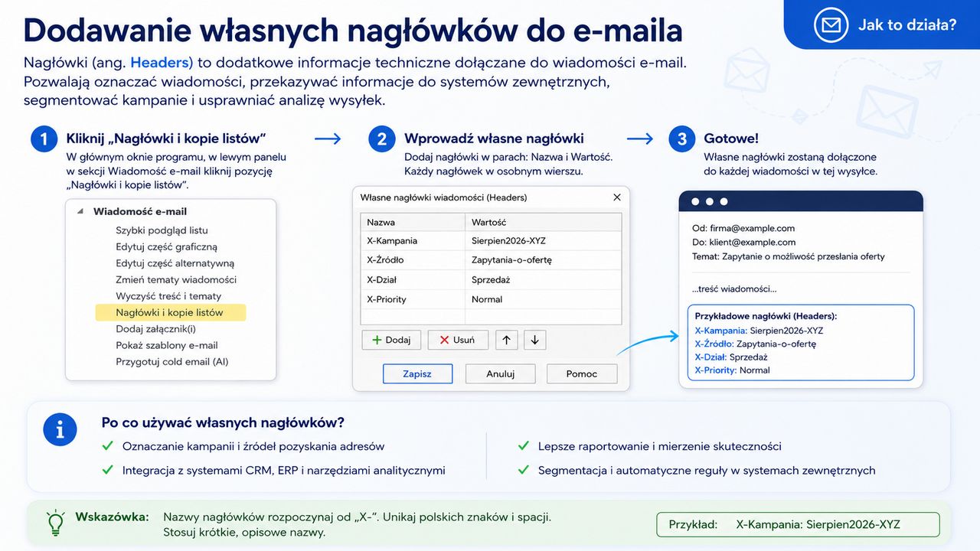Click the "Normal" value cell in dialog table
Image resolution: width=980 pixels, height=551 pixels.
[544, 299]
